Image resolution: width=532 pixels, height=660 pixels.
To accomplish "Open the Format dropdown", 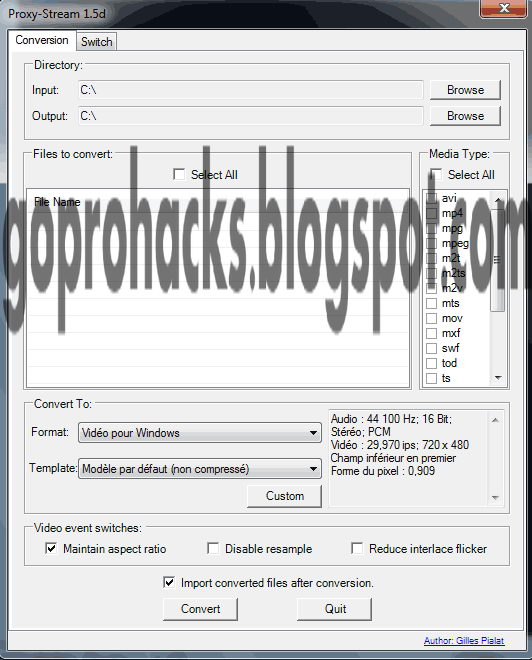I will click(200, 433).
